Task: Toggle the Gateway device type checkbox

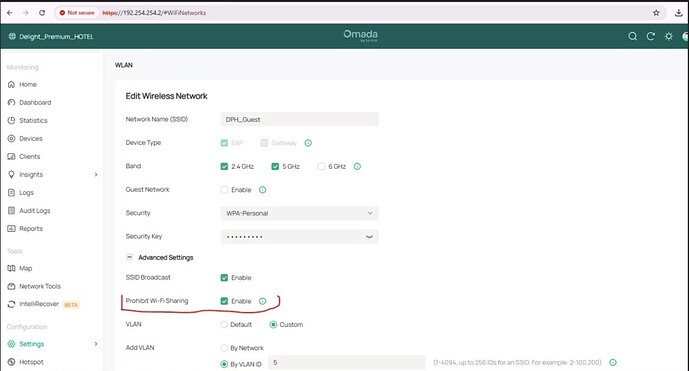Action: pos(264,143)
